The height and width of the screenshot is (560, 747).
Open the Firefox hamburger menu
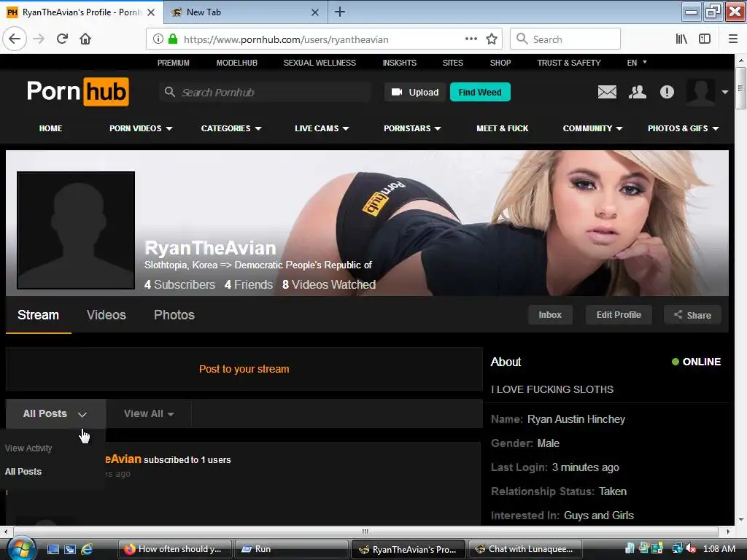[732, 39]
